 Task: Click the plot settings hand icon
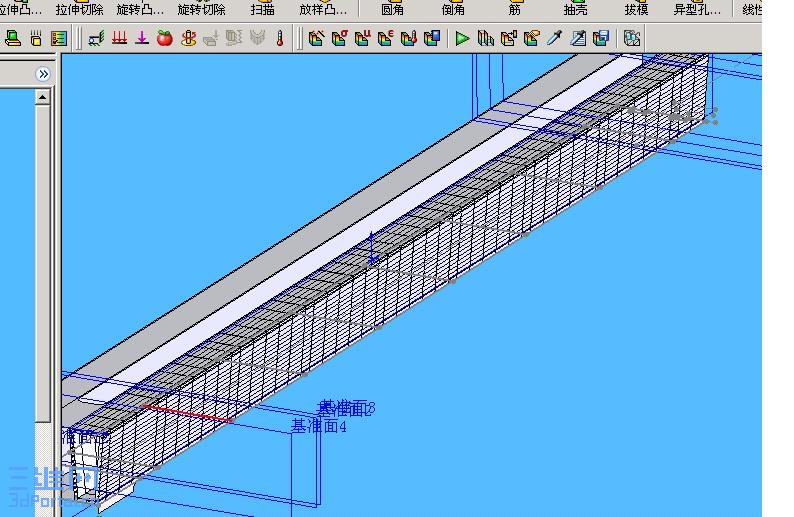(x=531, y=38)
